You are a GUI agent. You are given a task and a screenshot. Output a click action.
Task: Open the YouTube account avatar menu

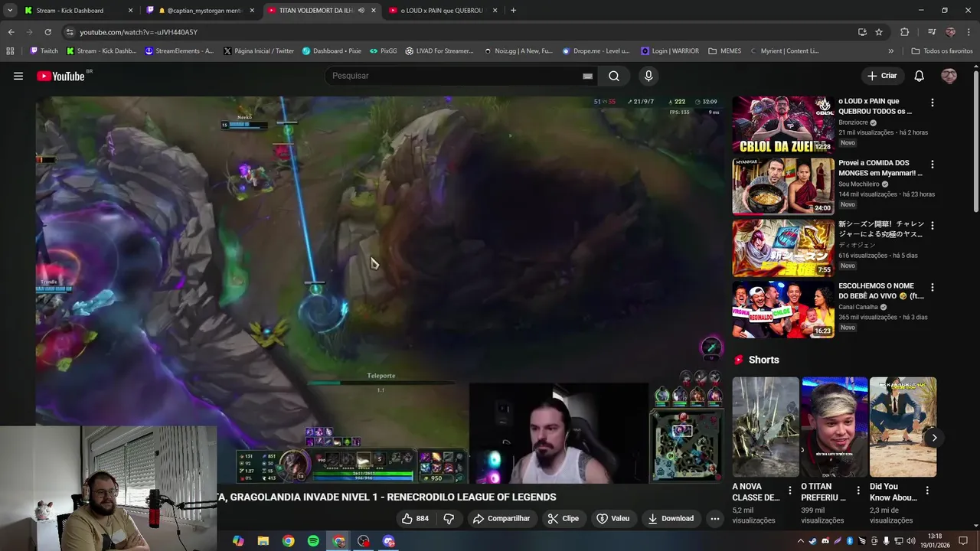[949, 76]
